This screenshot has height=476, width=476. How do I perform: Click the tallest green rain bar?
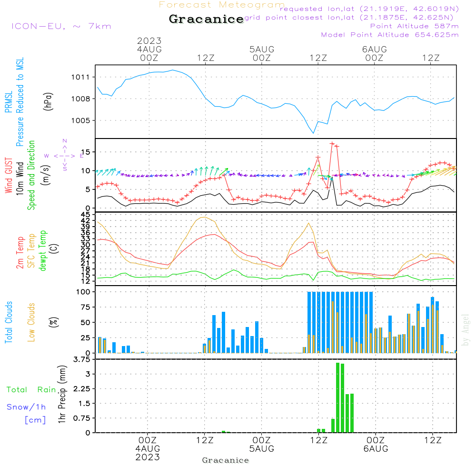[x=337, y=397]
